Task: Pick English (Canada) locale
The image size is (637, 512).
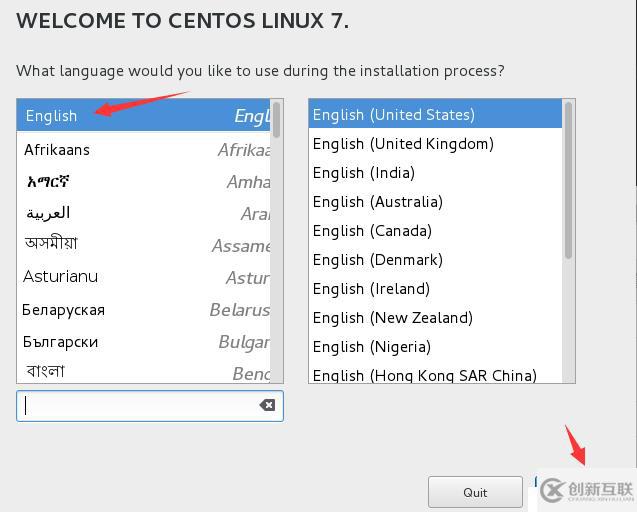Action: pos(436,231)
